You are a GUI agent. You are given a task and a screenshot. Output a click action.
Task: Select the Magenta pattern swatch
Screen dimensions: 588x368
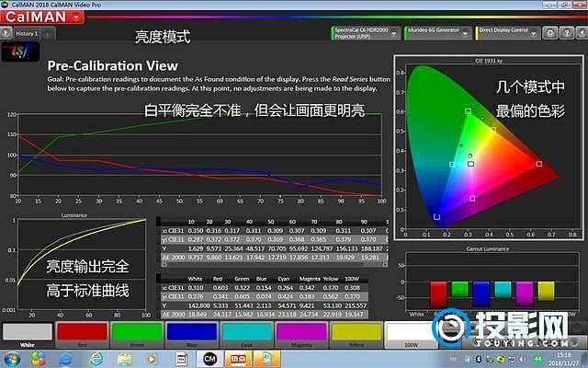tap(301, 335)
